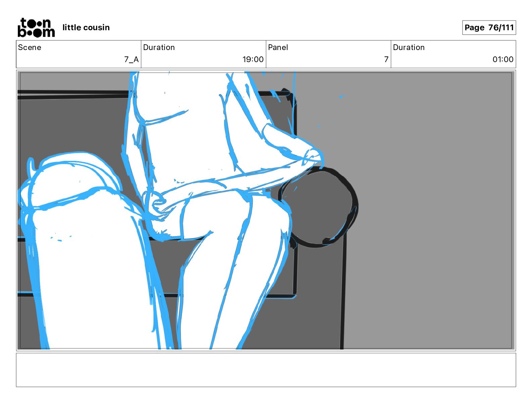This screenshot has height=411, width=532.
Task: Click the scene name '7_A'
Action: pyautogui.click(x=131, y=59)
